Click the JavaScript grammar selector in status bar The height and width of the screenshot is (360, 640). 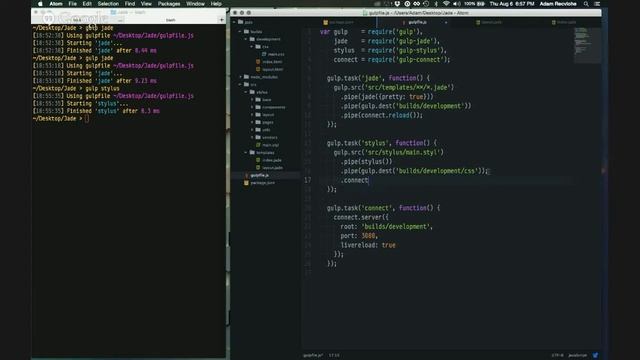578,355
